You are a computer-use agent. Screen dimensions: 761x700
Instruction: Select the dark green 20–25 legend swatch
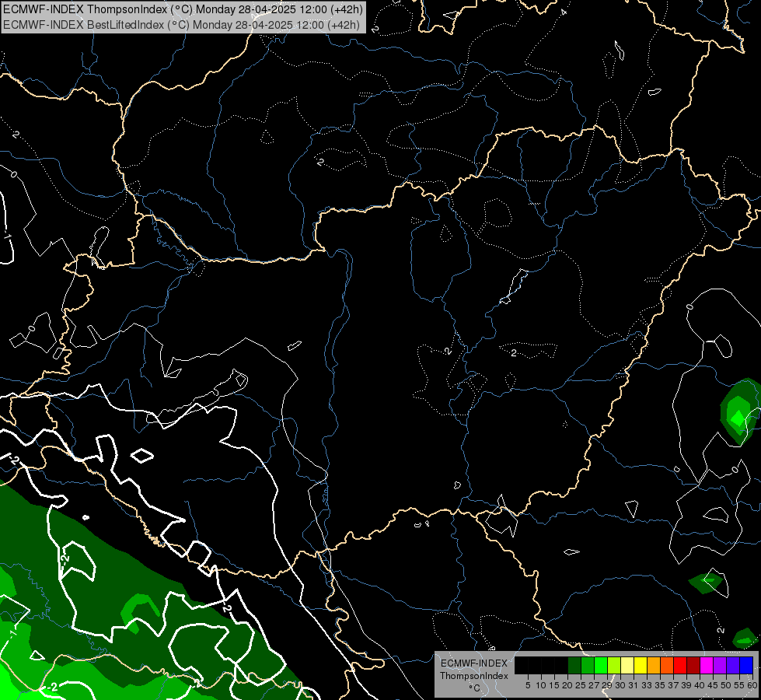[x=574, y=665]
